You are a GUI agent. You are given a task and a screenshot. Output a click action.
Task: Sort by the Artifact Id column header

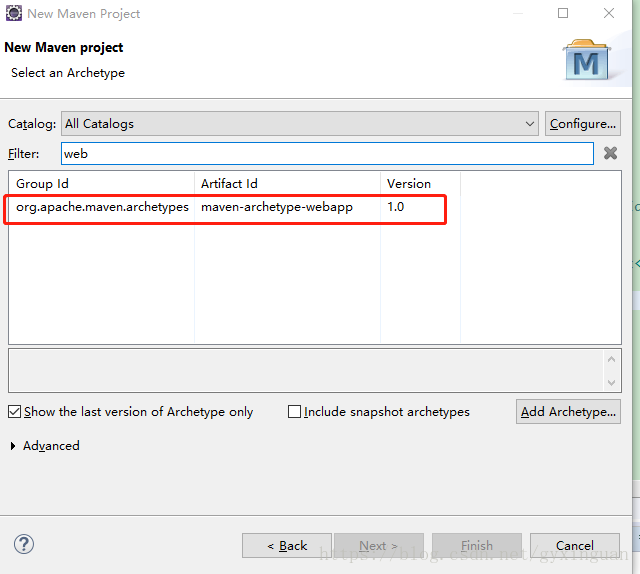tap(287, 184)
